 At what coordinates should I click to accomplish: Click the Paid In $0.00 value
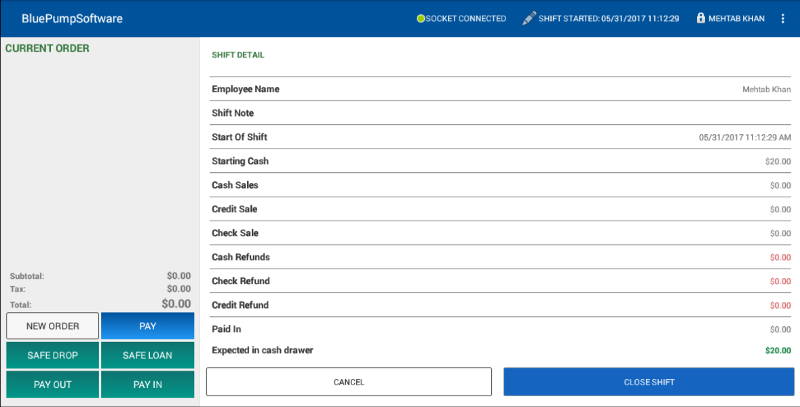(x=780, y=329)
